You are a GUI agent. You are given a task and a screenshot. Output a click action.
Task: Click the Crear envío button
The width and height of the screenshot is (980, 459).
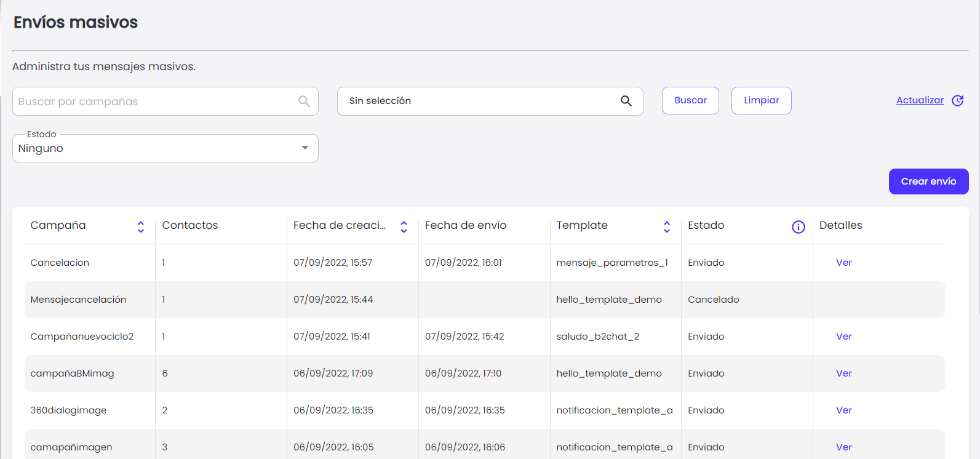pyautogui.click(x=928, y=182)
